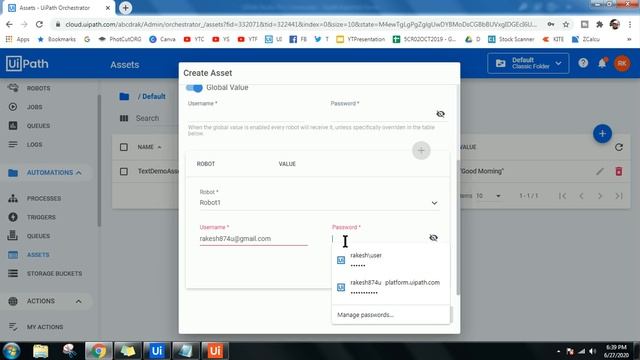Click the / Default breadcrumb link
The height and width of the screenshot is (360, 640).
pyautogui.click(x=151, y=97)
